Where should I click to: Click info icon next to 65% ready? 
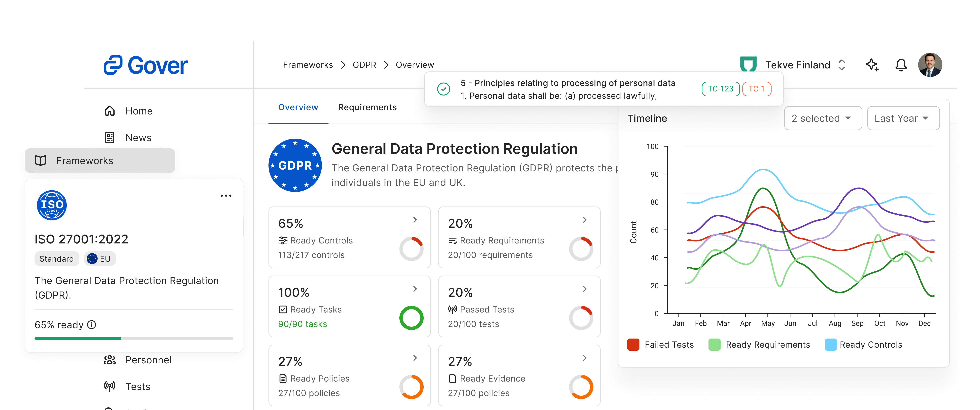tap(92, 324)
